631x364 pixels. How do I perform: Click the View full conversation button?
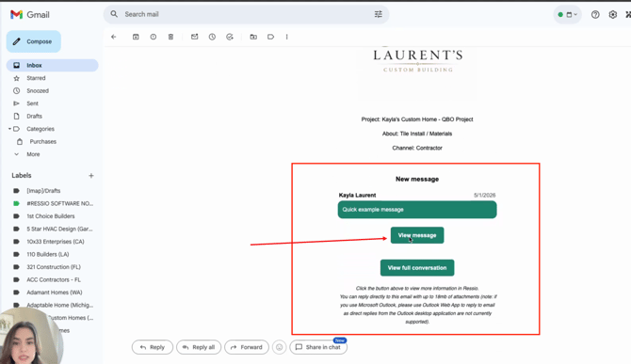(417, 267)
